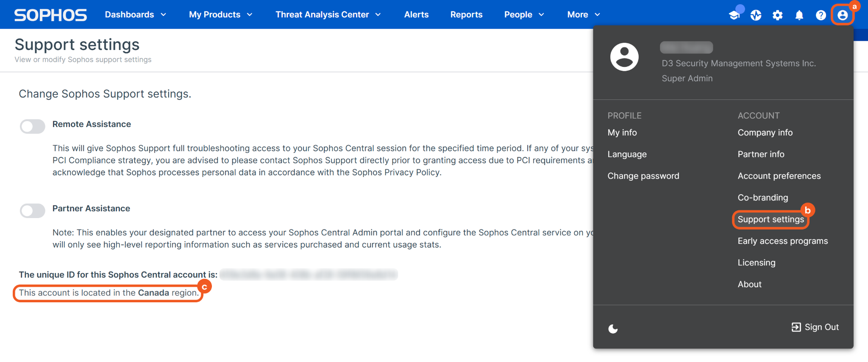Viewport: 868px width, 362px height.
Task: Open the Reports menu item
Action: coord(466,14)
